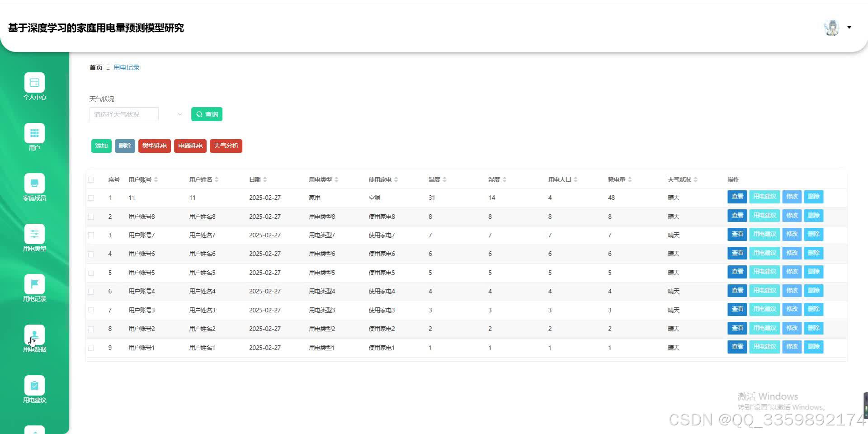Click 删除 for 用户账号8 row

814,216
